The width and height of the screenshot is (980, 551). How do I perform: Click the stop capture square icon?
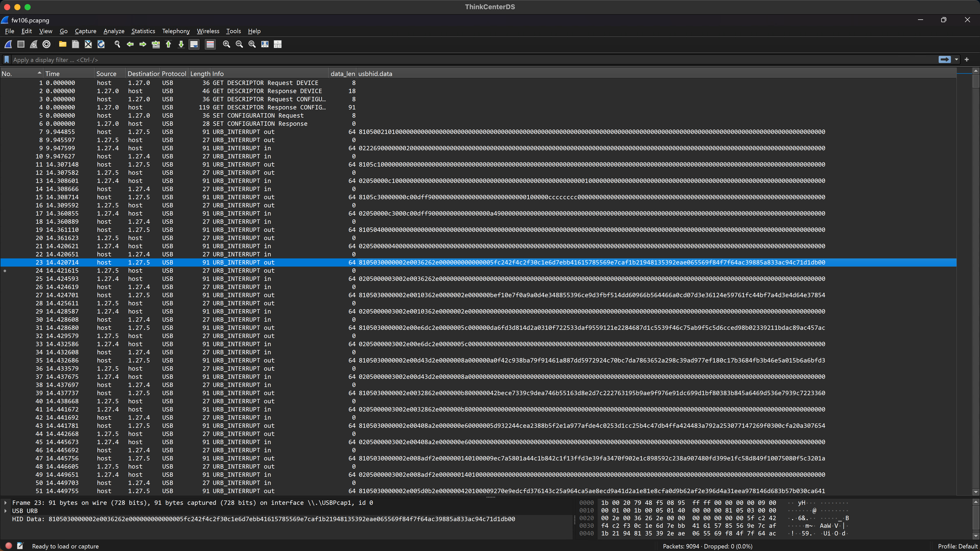pos(21,44)
